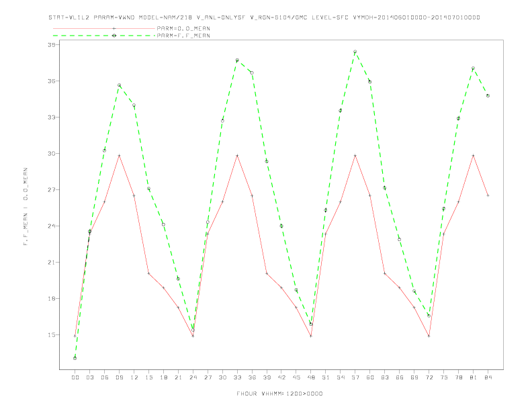Click y-axis tick label 27
The height and width of the screenshot is (411, 532).
click(x=52, y=190)
